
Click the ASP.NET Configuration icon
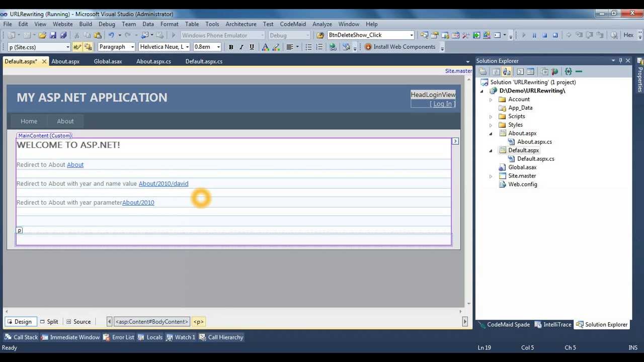click(x=554, y=71)
